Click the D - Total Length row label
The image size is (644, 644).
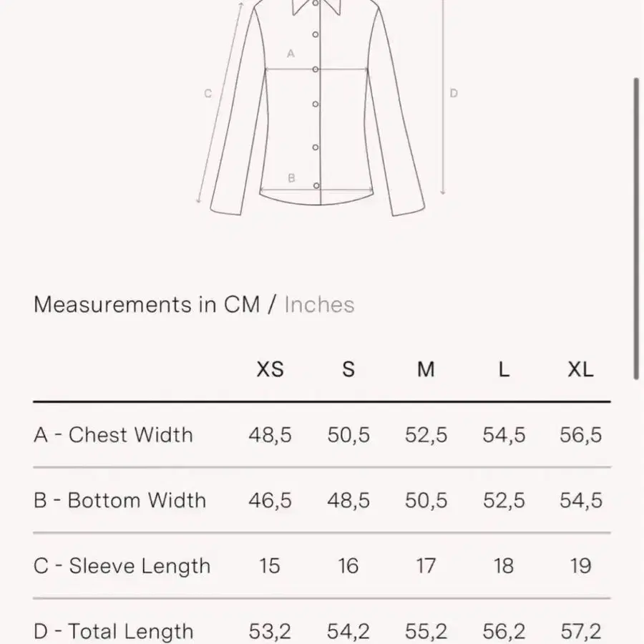(113, 631)
